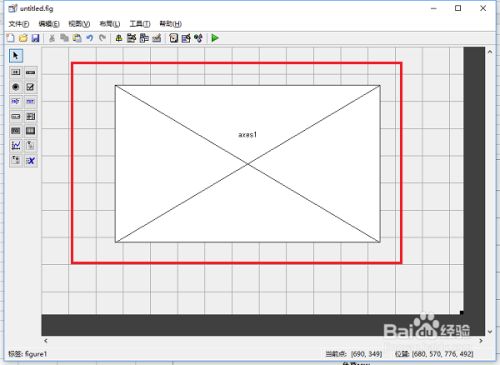Paste from clipboard in toolbar
Screen dimensions: 500x365
click(x=77, y=38)
